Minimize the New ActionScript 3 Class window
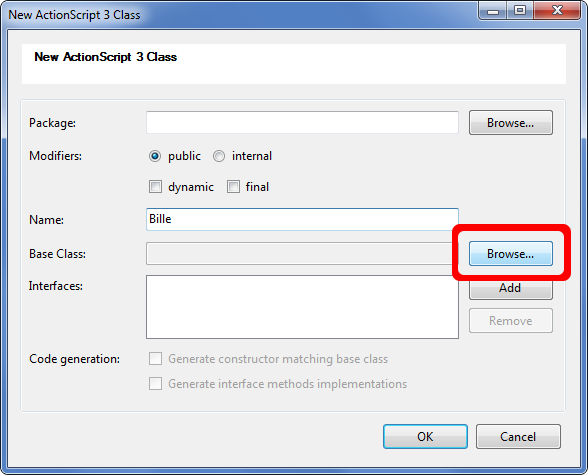 [x=493, y=10]
